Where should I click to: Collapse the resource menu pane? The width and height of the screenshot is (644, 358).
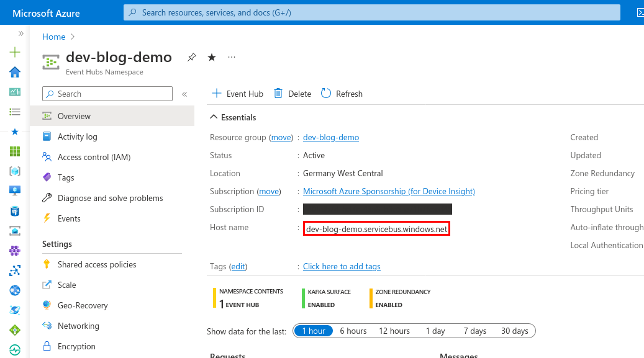(x=184, y=94)
